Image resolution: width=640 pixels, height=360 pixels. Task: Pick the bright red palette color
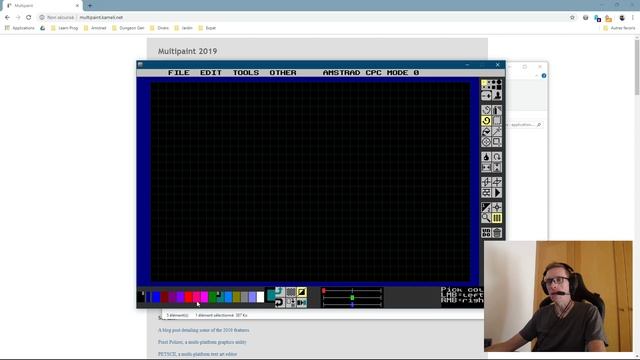189,297
